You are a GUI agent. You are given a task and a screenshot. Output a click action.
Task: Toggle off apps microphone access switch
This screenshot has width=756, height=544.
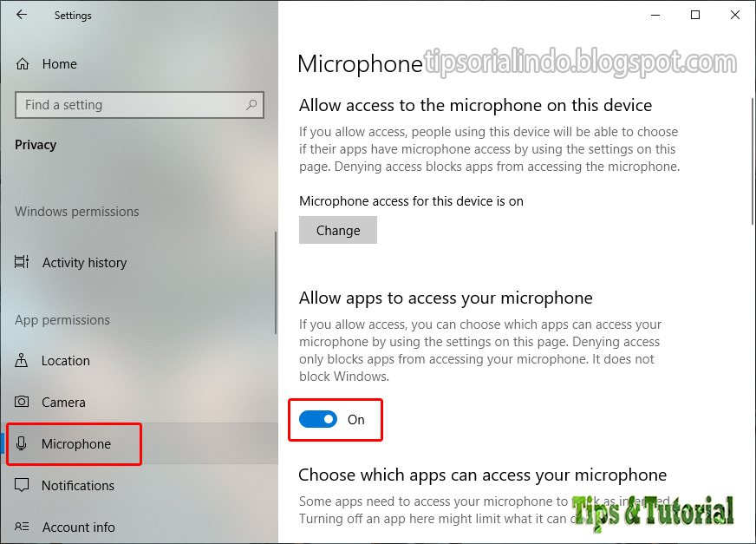317,419
